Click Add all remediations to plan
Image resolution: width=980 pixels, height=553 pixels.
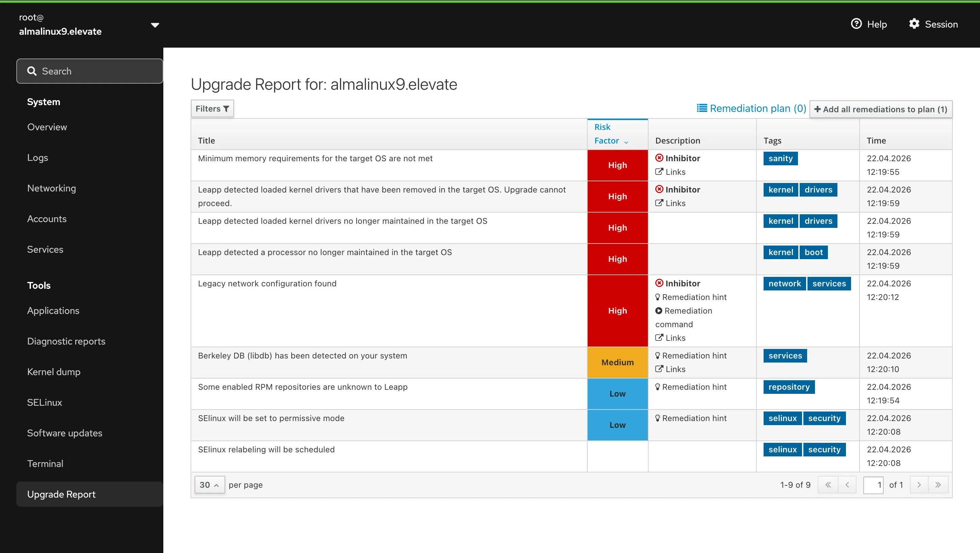tap(881, 109)
